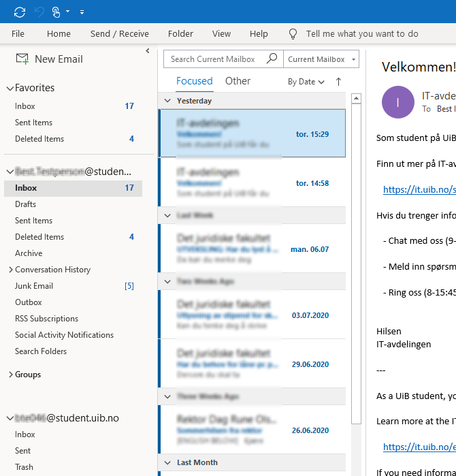456x476 pixels.
Task: Reverse sort order with the arrow icon
Action: [x=338, y=82]
